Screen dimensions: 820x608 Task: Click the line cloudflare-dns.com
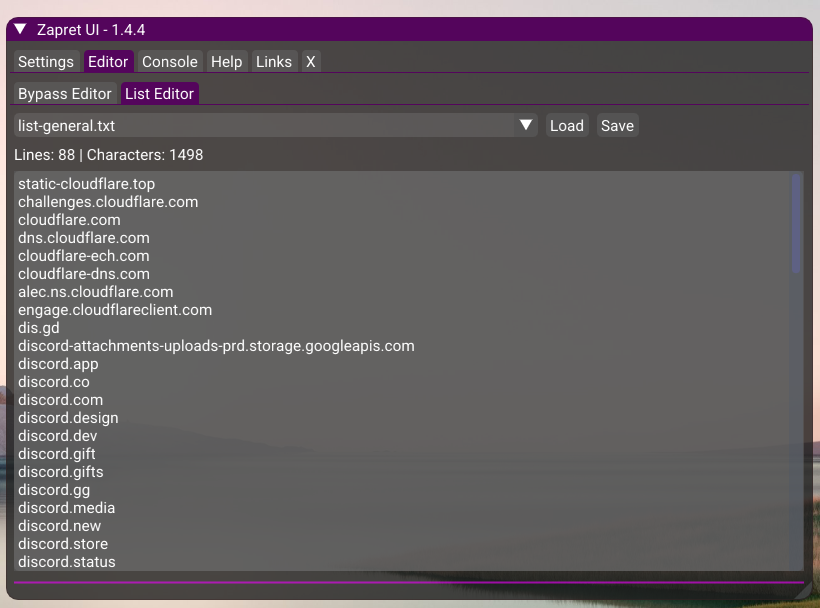(x=84, y=274)
